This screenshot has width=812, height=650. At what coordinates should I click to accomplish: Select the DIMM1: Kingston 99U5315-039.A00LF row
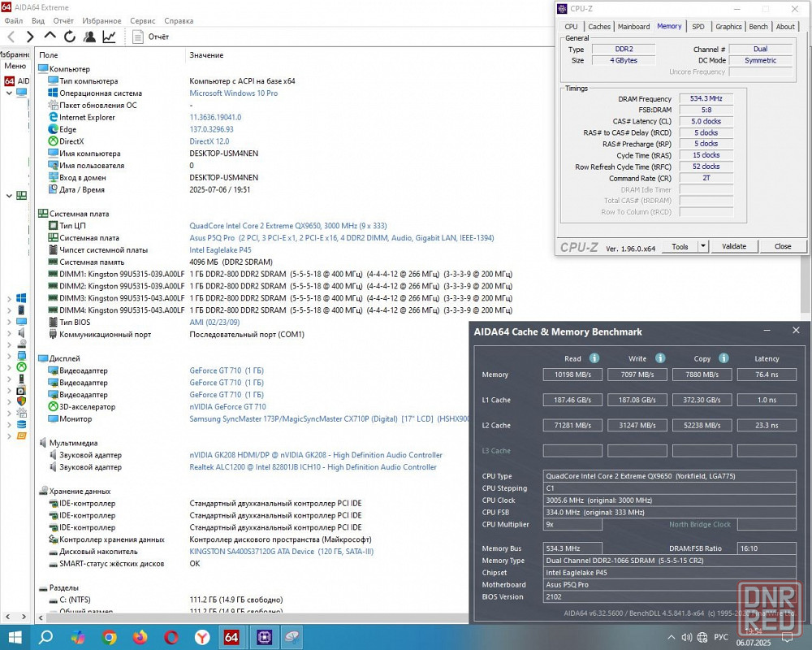(279, 274)
